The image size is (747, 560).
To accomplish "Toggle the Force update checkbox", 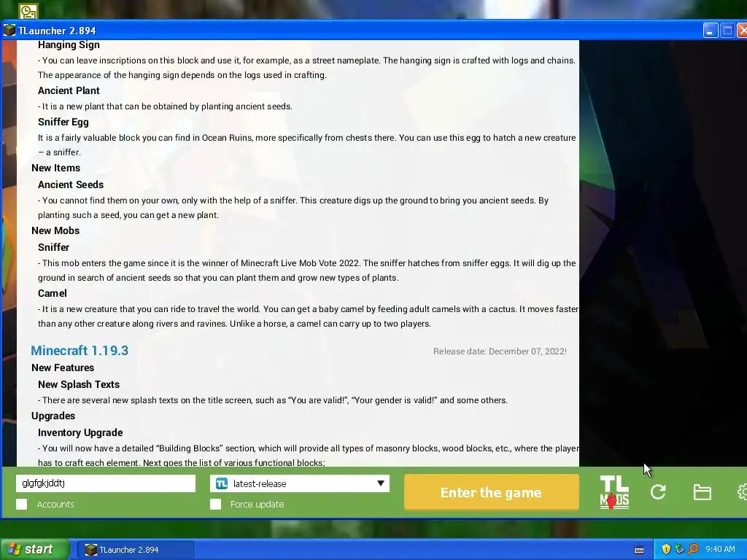I will pyautogui.click(x=215, y=504).
